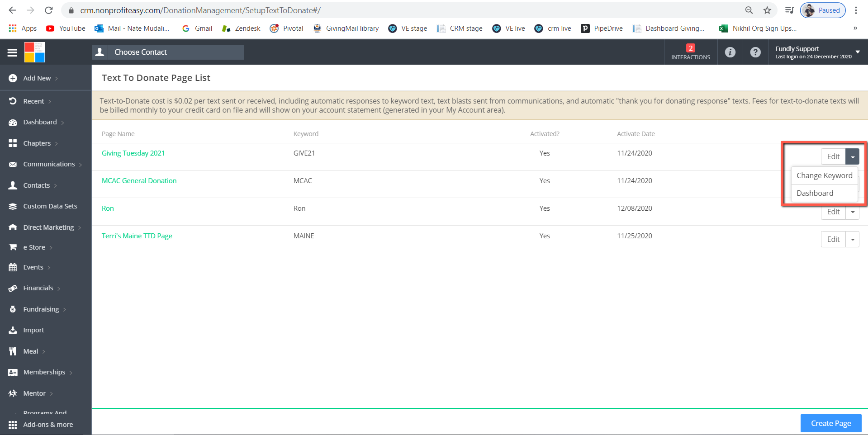
Task: Click the Recent history icon
Action: pyautogui.click(x=13, y=101)
